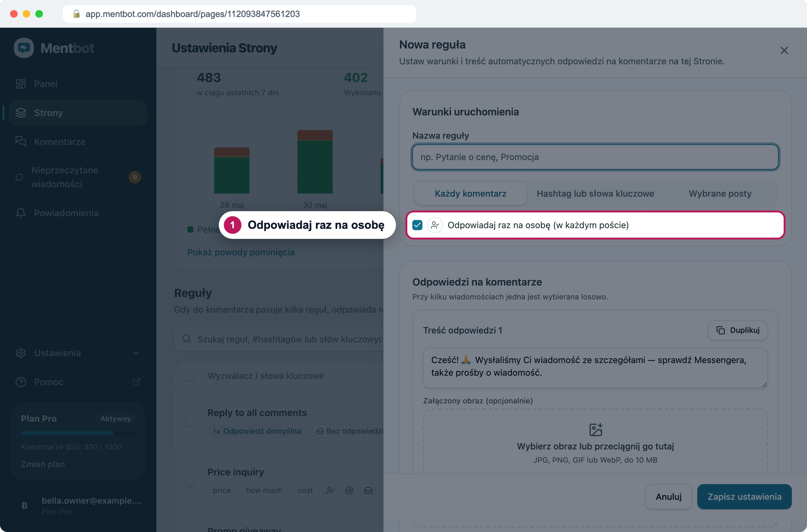Click Zapisz ustawienia button
Screen dimensions: 807x532
click(744, 496)
